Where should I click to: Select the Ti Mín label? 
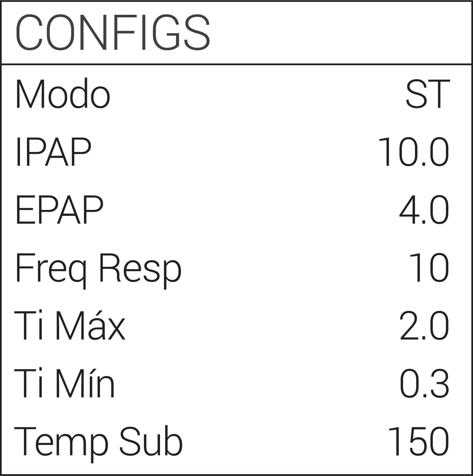click(64, 383)
